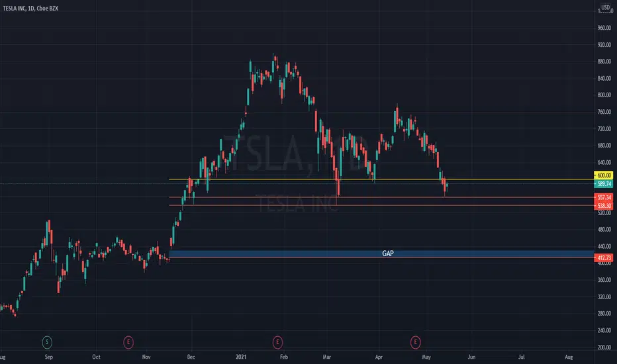Image resolution: width=617 pixels, height=364 pixels.
Task: Click the 240.00 price axis value
Action: point(604,330)
